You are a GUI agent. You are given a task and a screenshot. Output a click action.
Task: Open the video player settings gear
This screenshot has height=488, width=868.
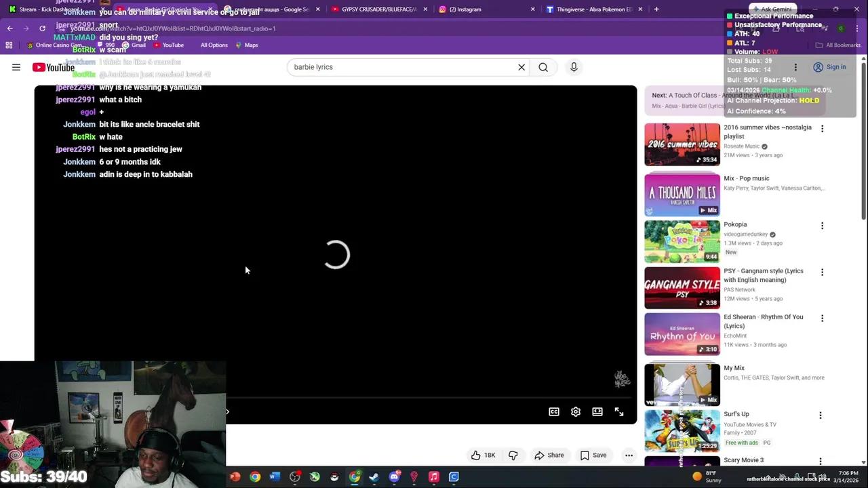[x=576, y=411]
